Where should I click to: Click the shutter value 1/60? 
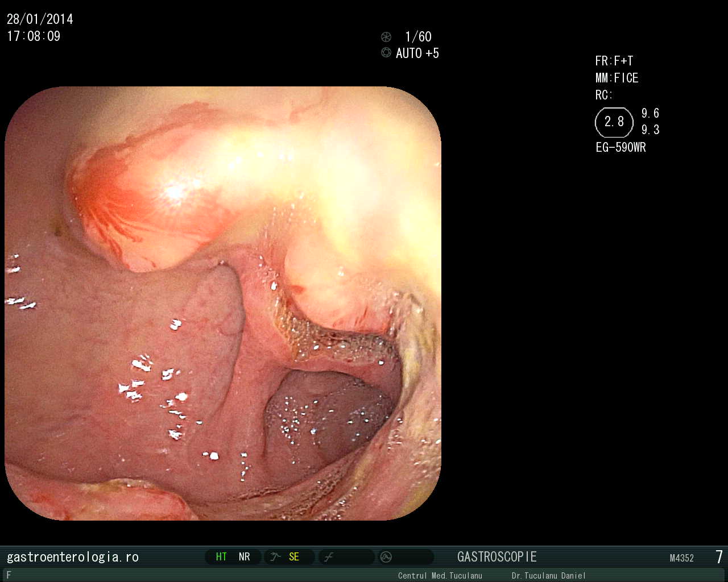[418, 37]
